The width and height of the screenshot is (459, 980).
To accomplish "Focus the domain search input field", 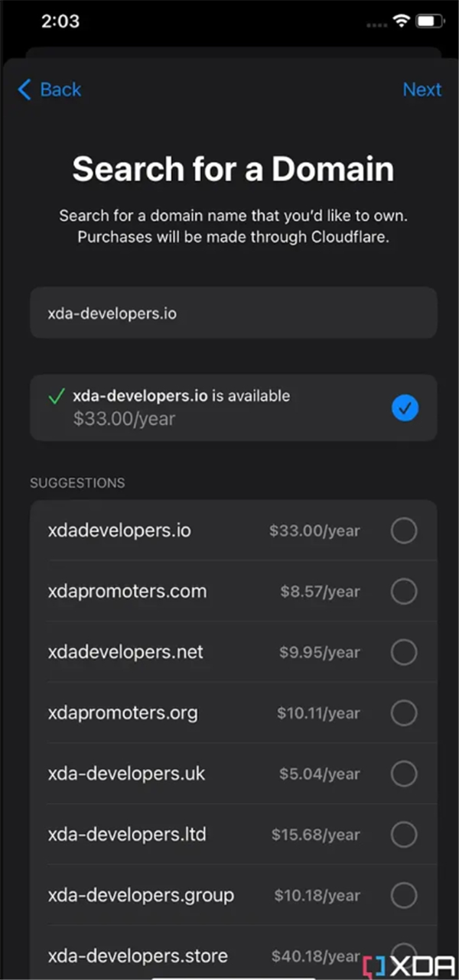I will click(233, 313).
